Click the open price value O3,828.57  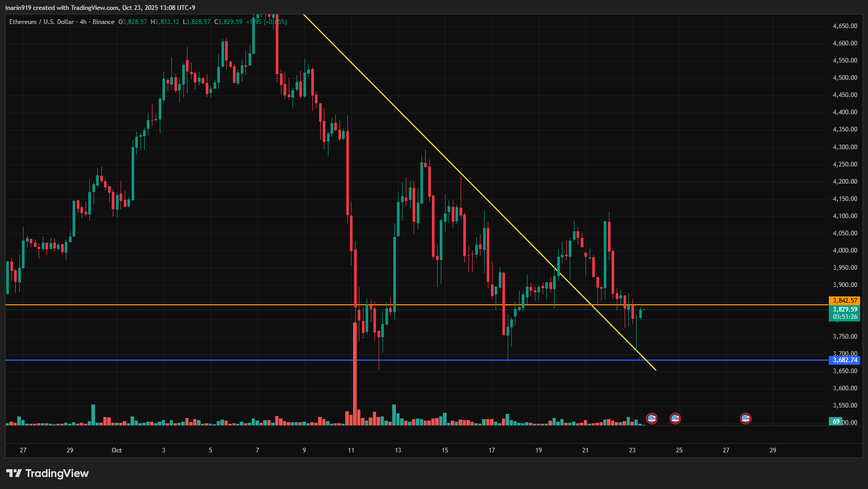pyautogui.click(x=133, y=22)
